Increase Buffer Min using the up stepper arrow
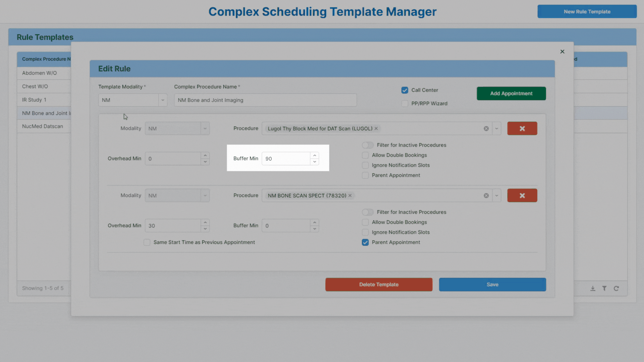 (314, 155)
